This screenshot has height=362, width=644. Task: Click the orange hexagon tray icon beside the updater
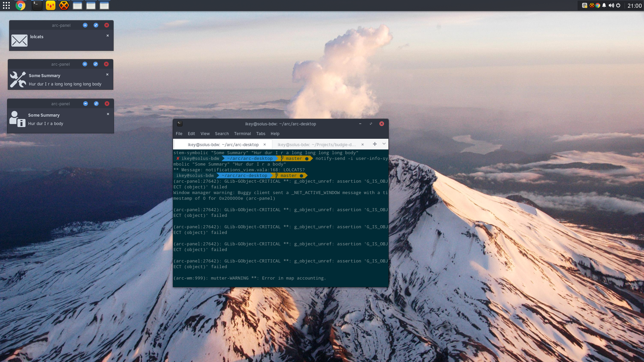(592, 5)
